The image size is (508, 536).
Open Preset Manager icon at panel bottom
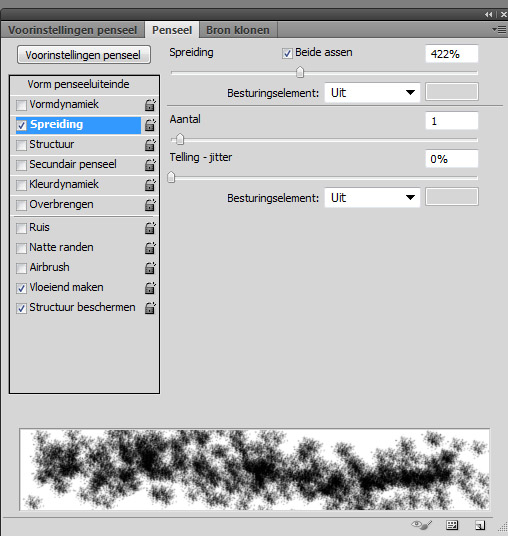coord(452,525)
